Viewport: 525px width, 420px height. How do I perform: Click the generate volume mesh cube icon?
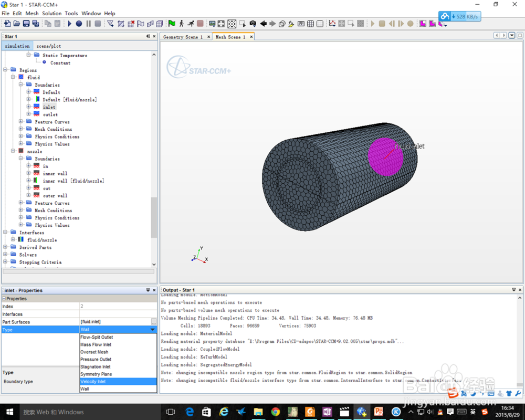(160, 24)
